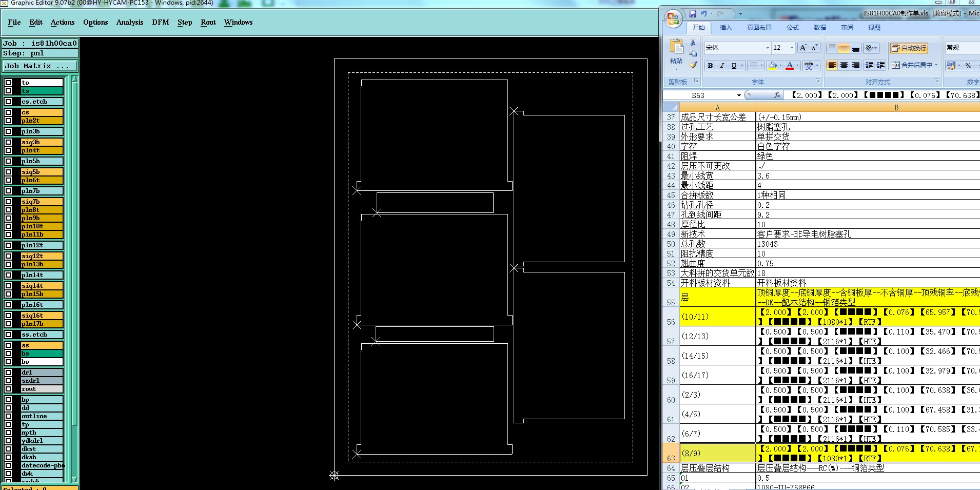Viewport: 980px width, 490px height.
Task: Increase indent in Excel alignment group
Action: coord(881,65)
